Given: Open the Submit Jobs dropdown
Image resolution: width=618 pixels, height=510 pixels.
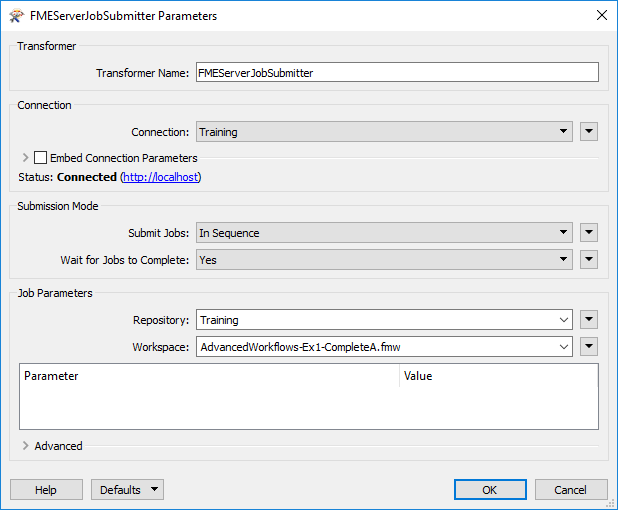Looking at the screenshot, I should pos(384,233).
